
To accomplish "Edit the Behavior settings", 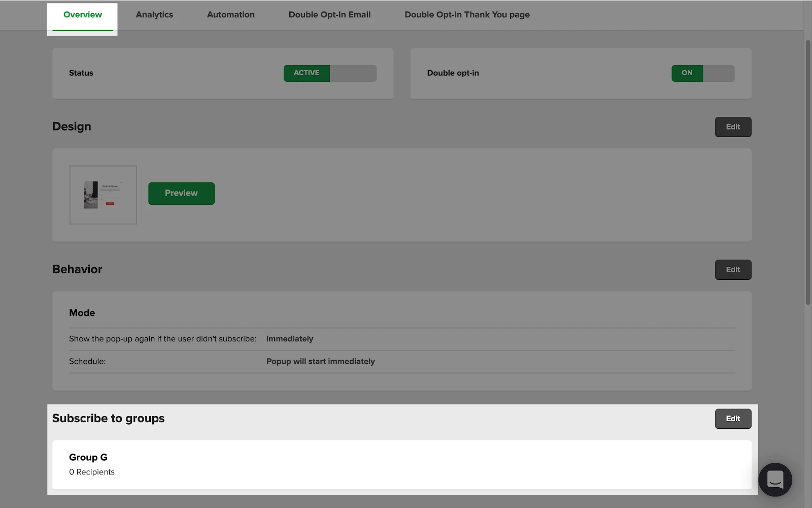I will coord(732,270).
